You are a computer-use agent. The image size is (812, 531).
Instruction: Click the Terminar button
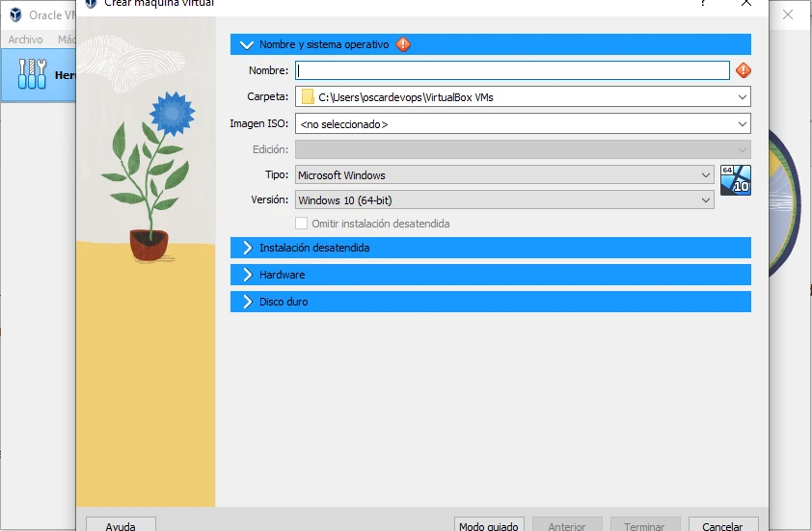[645, 525]
